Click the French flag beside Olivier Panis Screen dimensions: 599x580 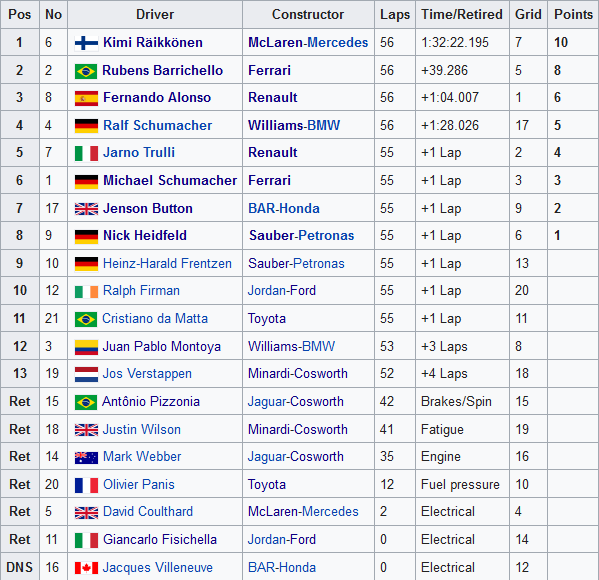(x=86, y=485)
